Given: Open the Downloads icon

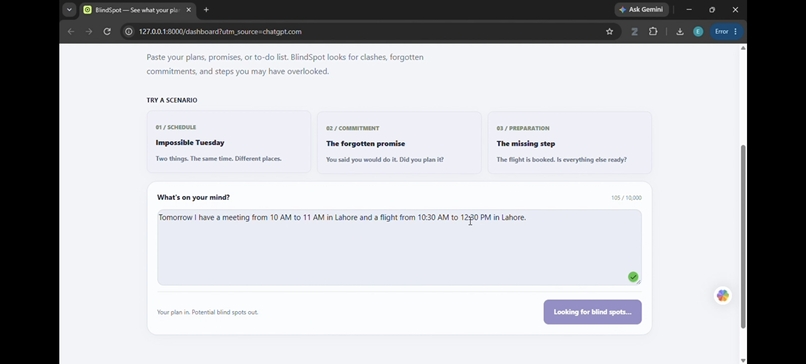Looking at the screenshot, I should pos(680,31).
